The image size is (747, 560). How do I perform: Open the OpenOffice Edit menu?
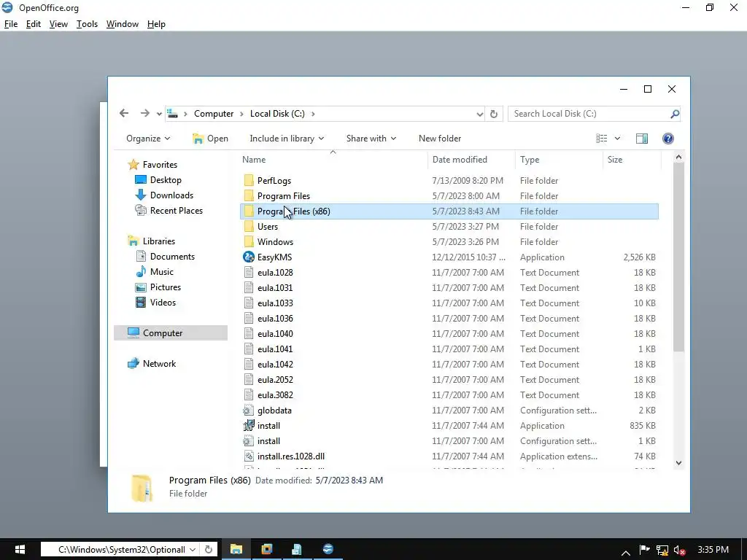point(33,24)
